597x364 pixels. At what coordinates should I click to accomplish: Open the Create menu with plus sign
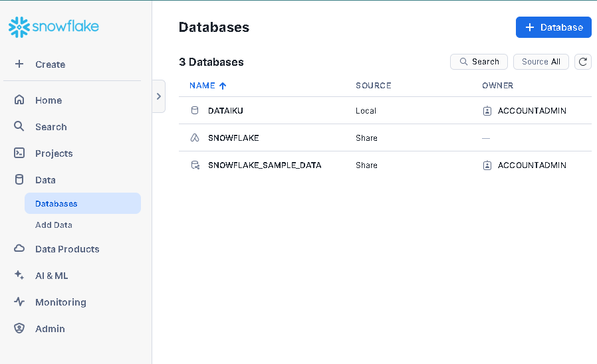(x=40, y=64)
